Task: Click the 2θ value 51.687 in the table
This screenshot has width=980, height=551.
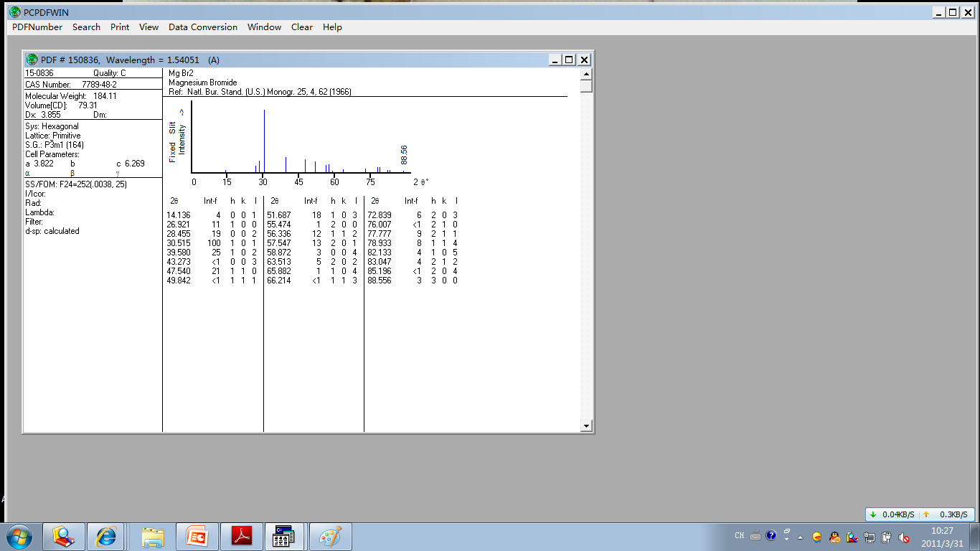Action: coord(279,215)
